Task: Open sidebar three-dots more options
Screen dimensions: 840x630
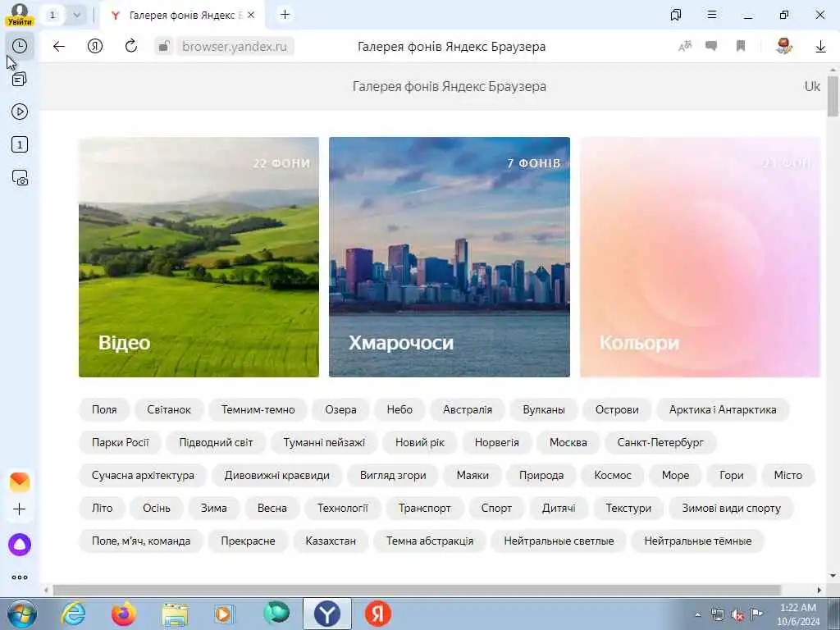Action: click(x=20, y=577)
